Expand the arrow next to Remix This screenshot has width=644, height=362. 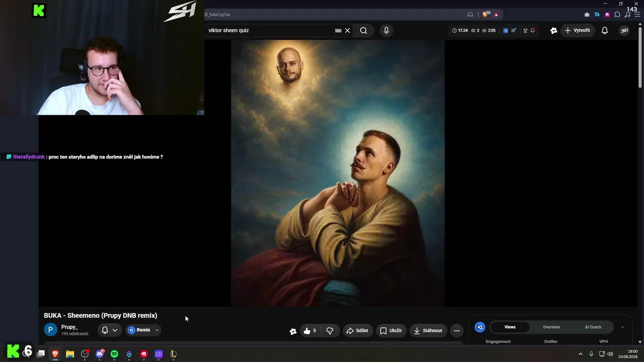[157, 330]
